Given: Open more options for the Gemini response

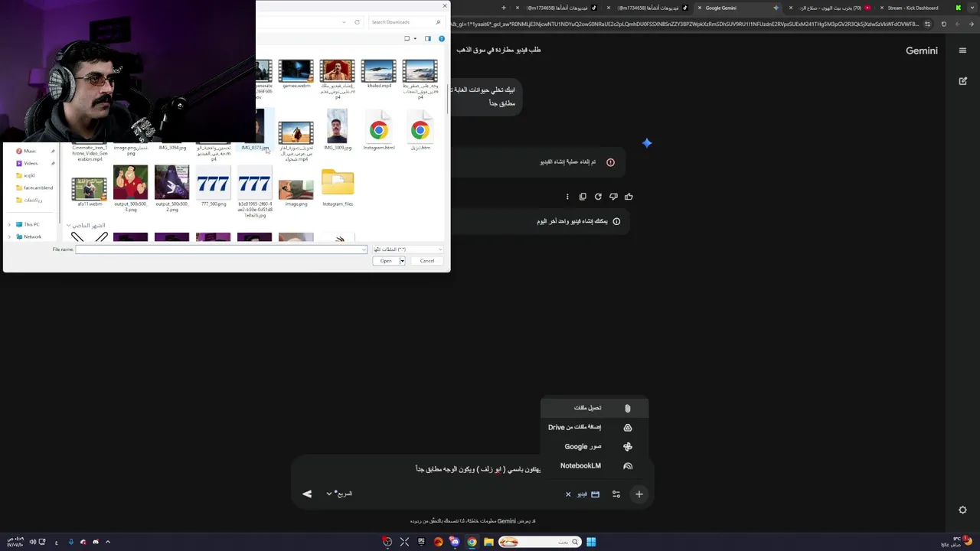Looking at the screenshot, I should pos(567,197).
